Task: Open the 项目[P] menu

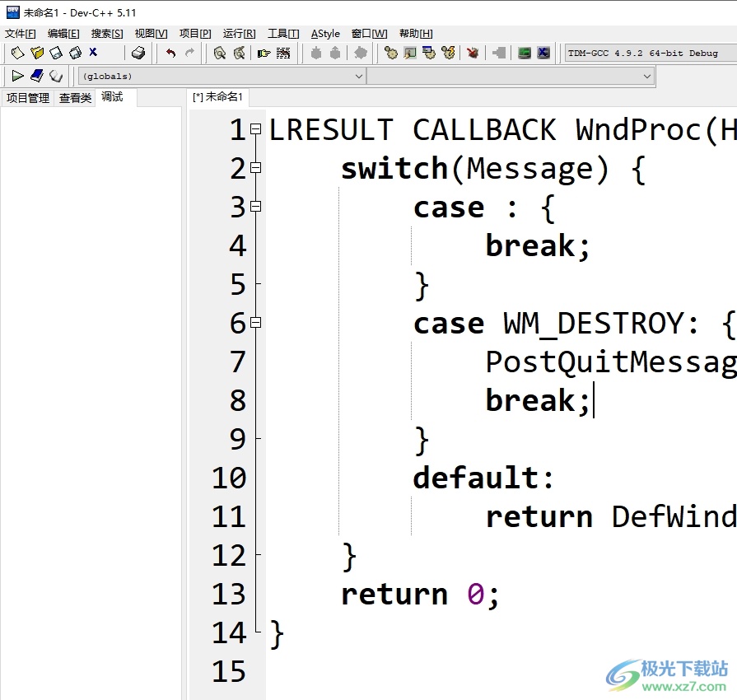Action: (195, 34)
